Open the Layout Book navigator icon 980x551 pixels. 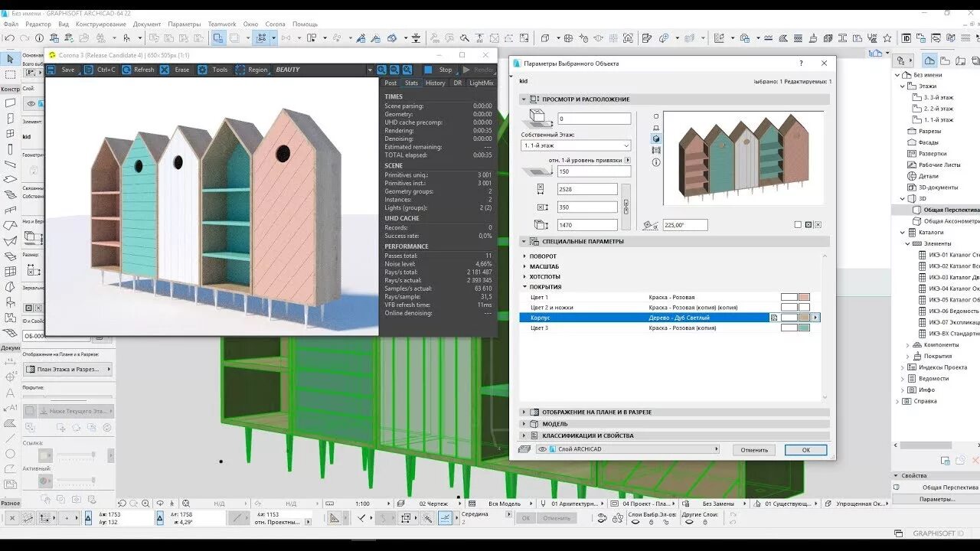click(959, 60)
